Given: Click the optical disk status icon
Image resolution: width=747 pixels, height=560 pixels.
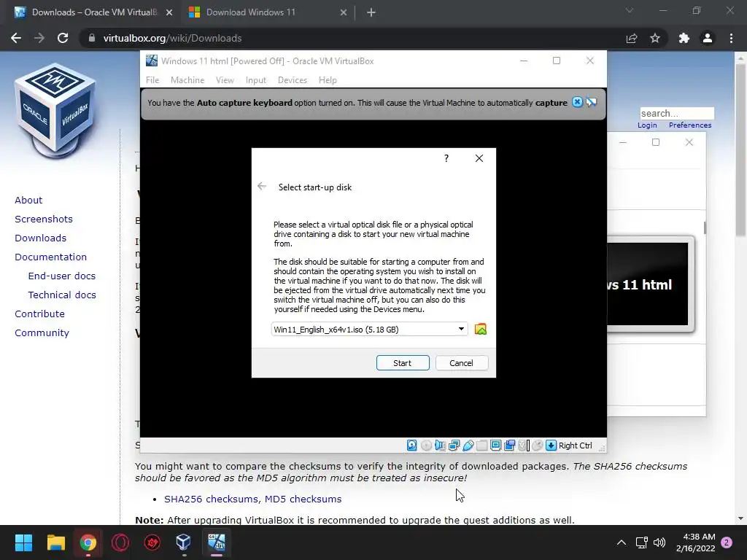Looking at the screenshot, I should (x=426, y=446).
